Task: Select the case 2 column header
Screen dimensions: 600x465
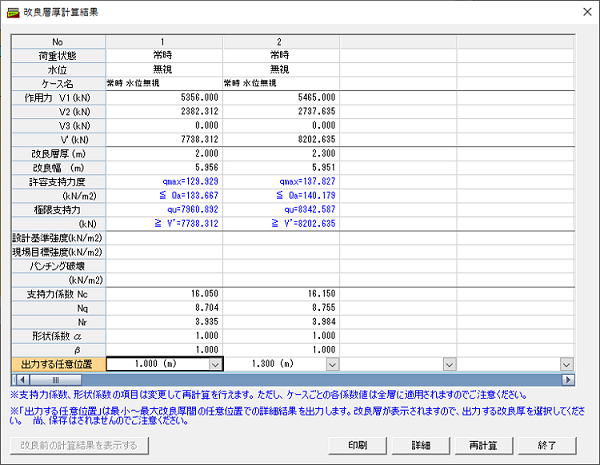Action: point(281,41)
